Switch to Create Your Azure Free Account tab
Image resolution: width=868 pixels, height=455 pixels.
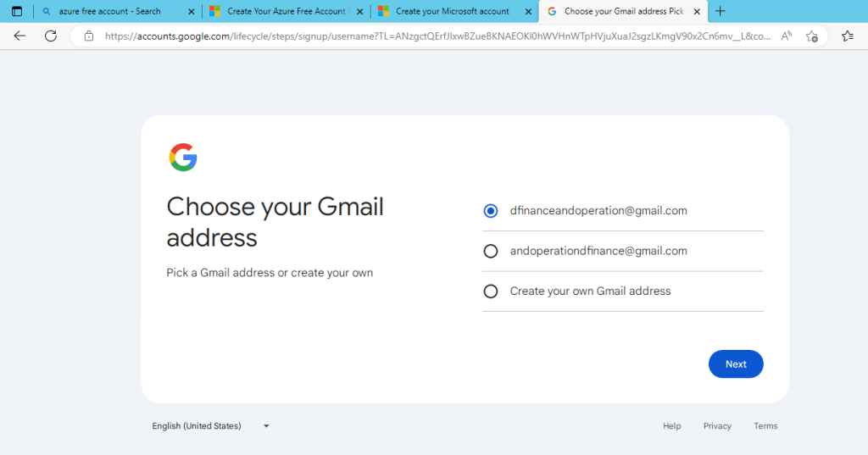286,11
